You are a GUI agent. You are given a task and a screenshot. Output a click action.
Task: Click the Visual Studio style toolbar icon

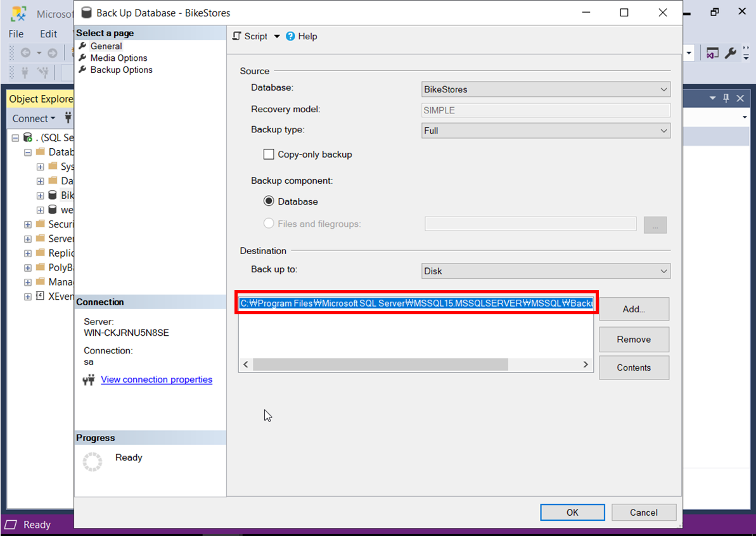click(x=712, y=53)
